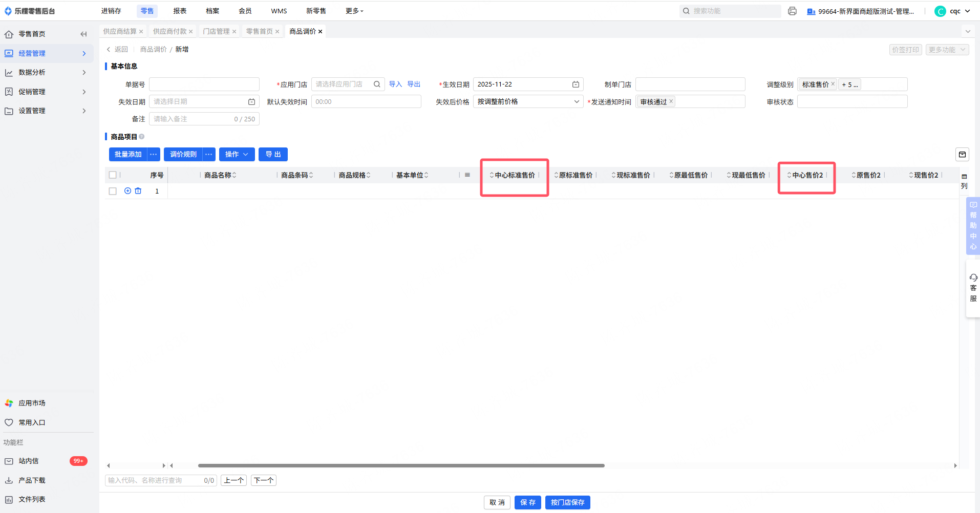This screenshot has height=513, width=980.
Task: Click 调价规则 button
Action: point(183,155)
